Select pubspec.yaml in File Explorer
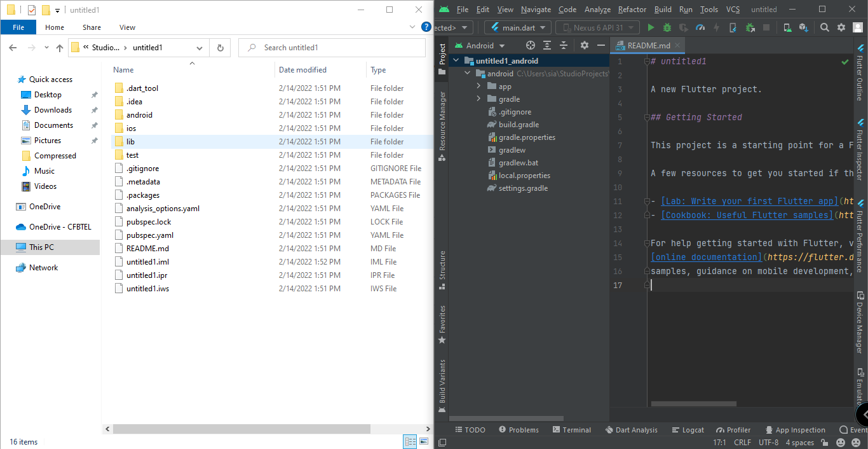 tap(149, 235)
